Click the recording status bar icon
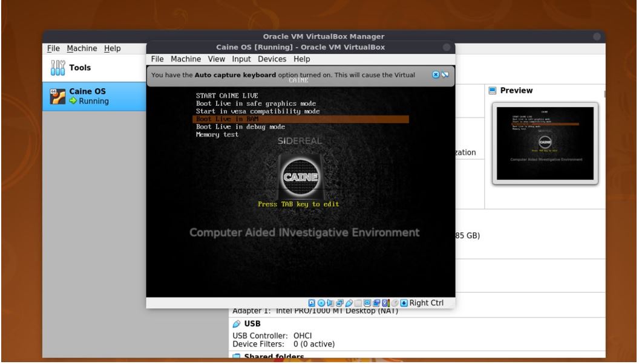This screenshot has width=639, height=364. pos(376,303)
